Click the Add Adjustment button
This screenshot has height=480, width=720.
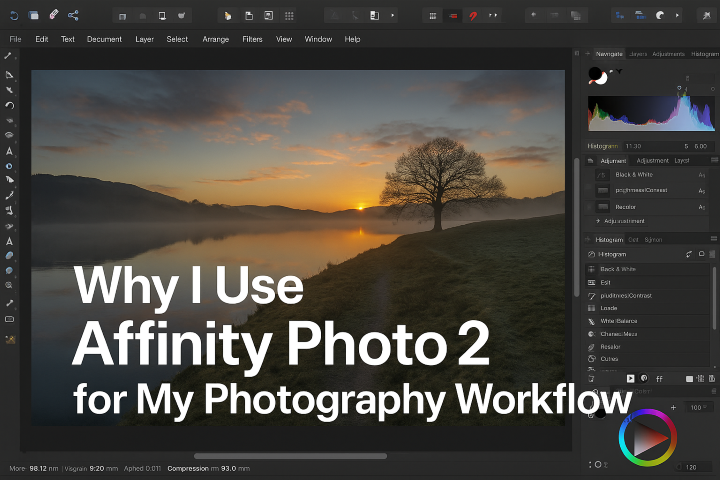620,221
